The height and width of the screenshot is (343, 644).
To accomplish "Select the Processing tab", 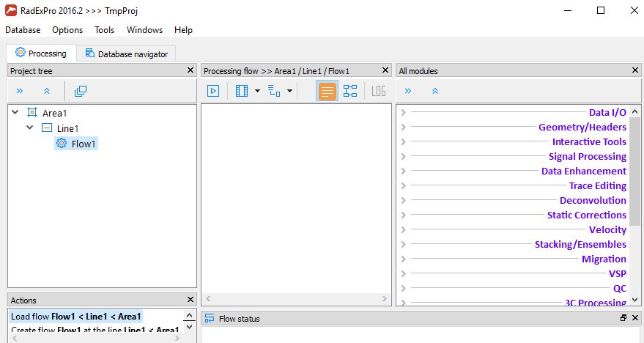I will (41, 53).
